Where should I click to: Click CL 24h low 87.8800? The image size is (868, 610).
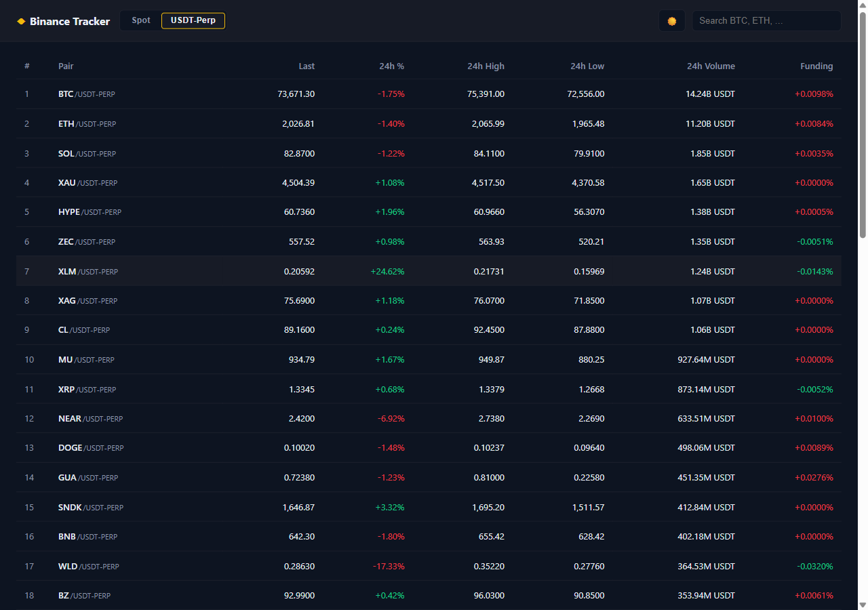(589, 330)
